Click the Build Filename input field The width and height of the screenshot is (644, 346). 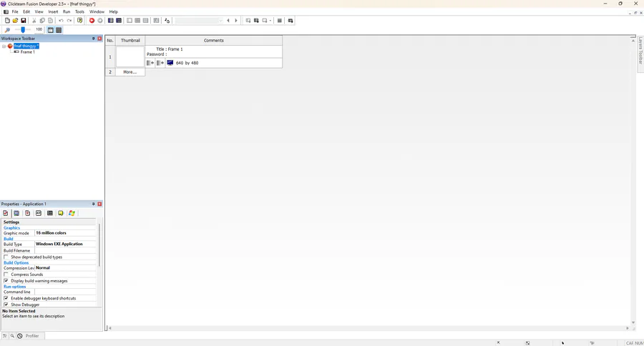(x=65, y=250)
